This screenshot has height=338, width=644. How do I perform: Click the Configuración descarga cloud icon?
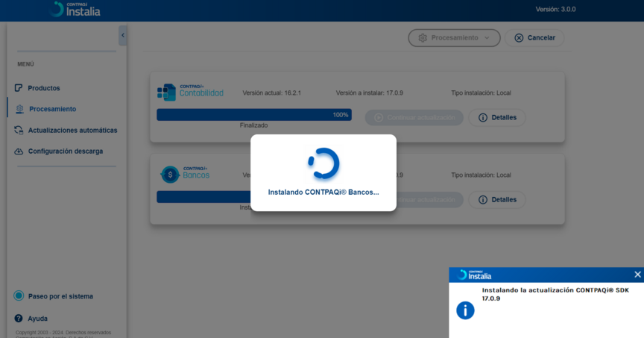[19, 151]
